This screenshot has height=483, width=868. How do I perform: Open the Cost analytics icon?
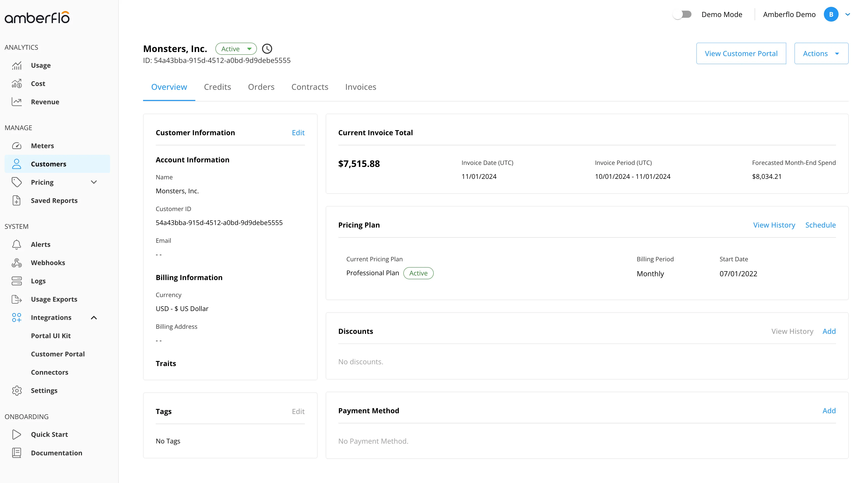16,84
